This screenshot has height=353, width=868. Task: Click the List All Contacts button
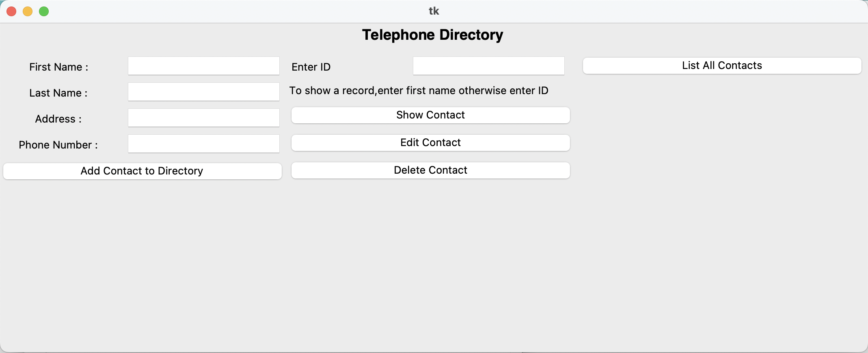pos(721,65)
